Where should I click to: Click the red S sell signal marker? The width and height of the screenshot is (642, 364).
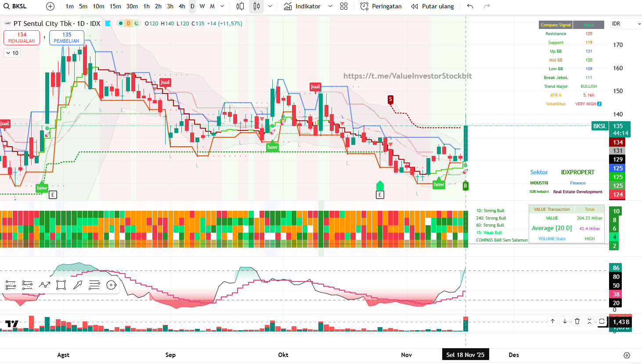(x=390, y=100)
